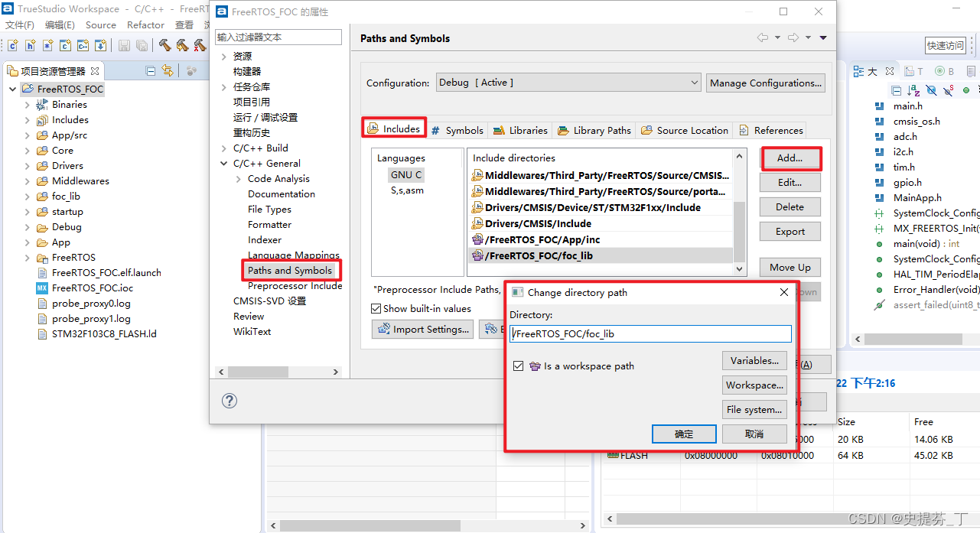This screenshot has height=533, width=980.
Task: Click the Move Up button
Action: 790,268
